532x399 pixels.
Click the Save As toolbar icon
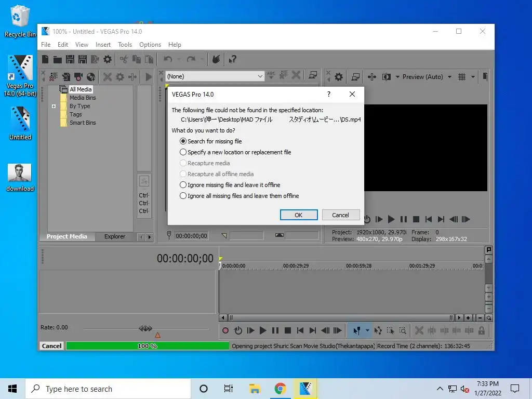click(x=83, y=59)
